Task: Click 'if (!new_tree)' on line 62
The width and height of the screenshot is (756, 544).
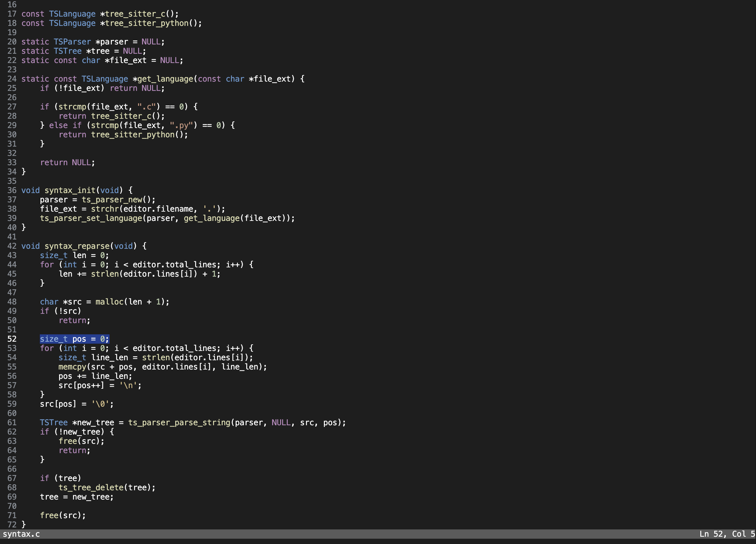Action: [72, 432]
